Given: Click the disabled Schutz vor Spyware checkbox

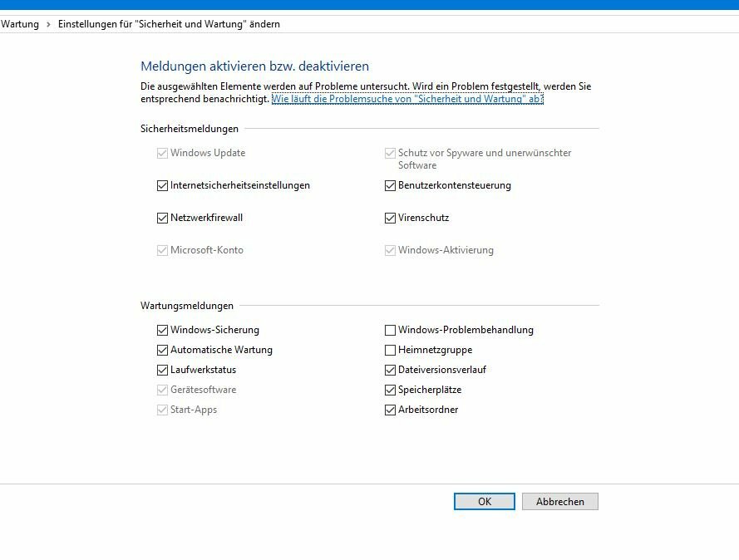Looking at the screenshot, I should point(390,153).
